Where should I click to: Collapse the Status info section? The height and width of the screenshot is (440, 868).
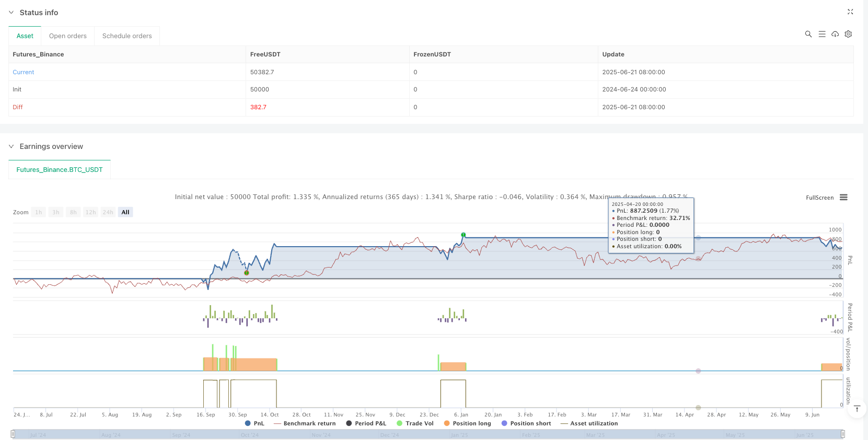pyautogui.click(x=11, y=13)
